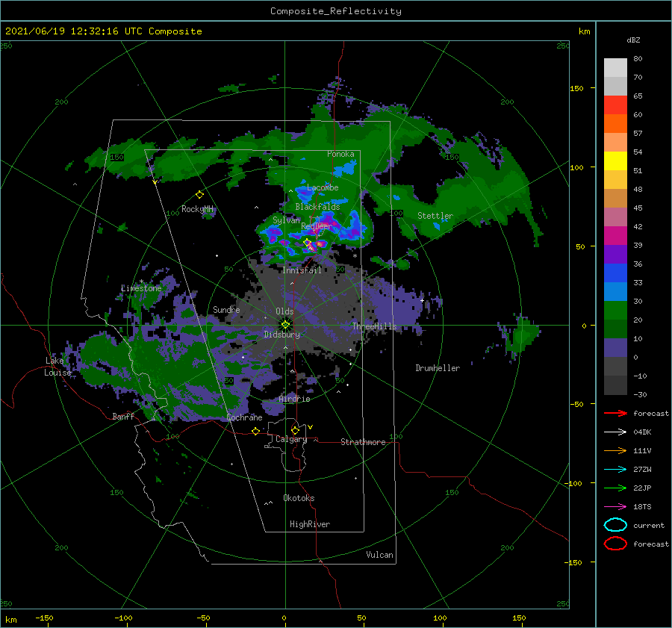
Task: Click the yellow diamond marker above Calgary label
Action: [x=295, y=430]
